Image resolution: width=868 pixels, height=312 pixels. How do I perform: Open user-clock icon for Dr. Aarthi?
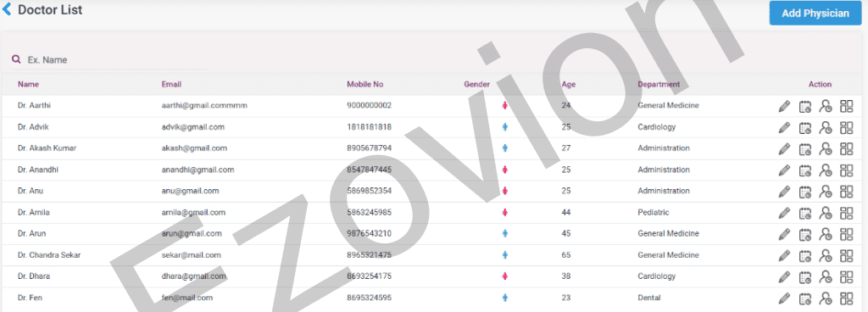point(826,106)
